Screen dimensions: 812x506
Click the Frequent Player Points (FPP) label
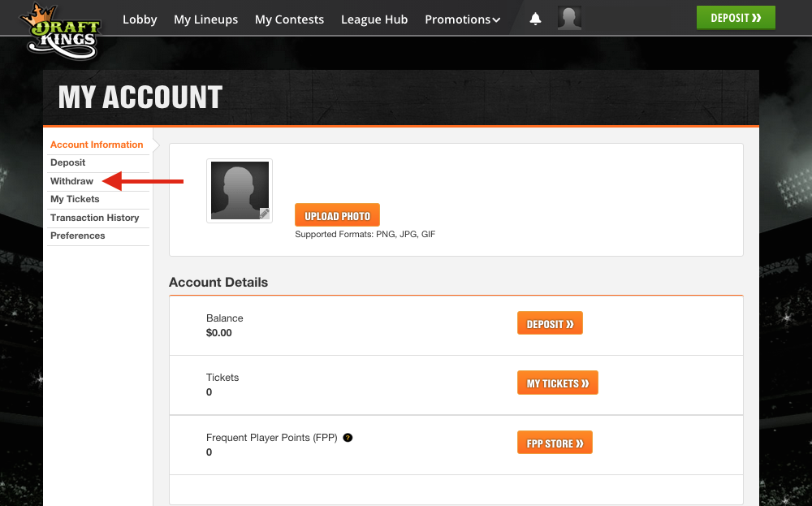pos(272,438)
